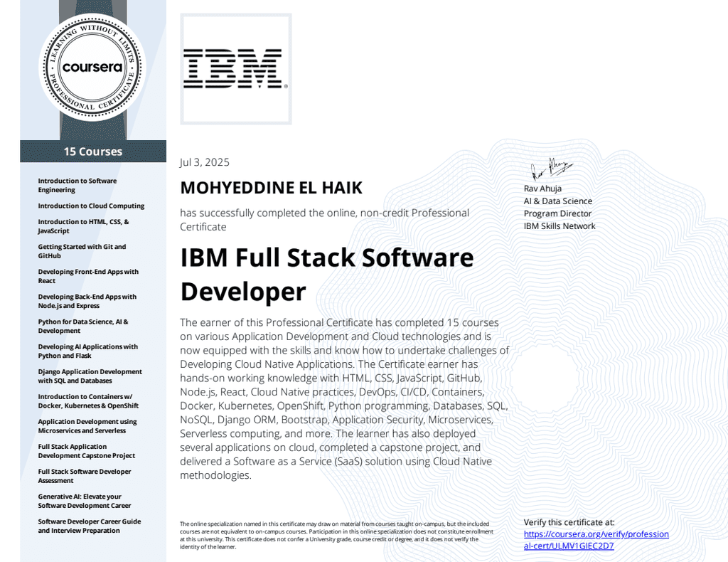Click 'Introduction to Software Engineering' course

77,186
